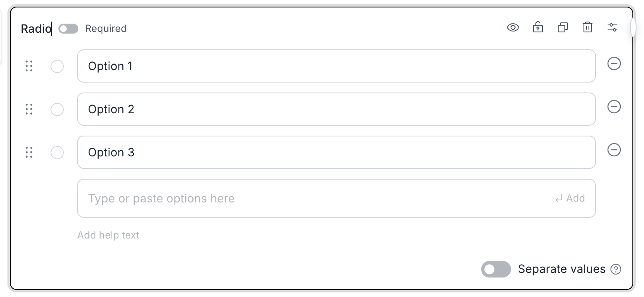Click the lock icon in header
This screenshot has width=644, height=297.
click(x=538, y=28)
